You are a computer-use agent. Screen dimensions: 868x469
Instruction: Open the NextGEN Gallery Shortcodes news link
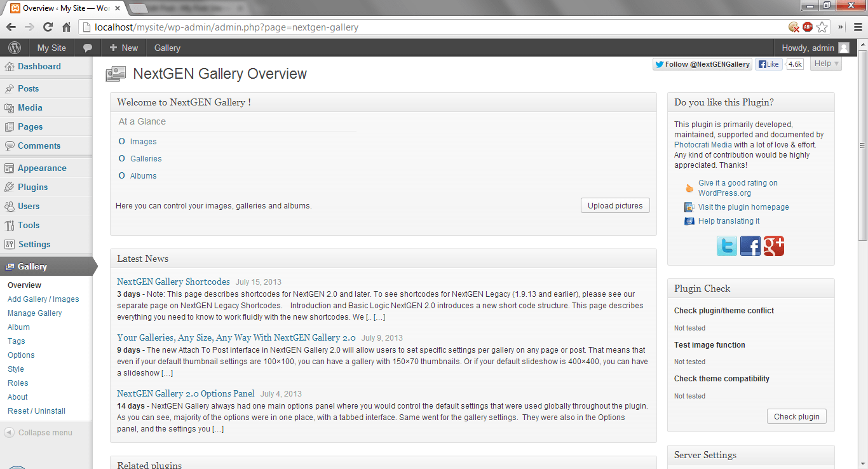click(x=173, y=282)
